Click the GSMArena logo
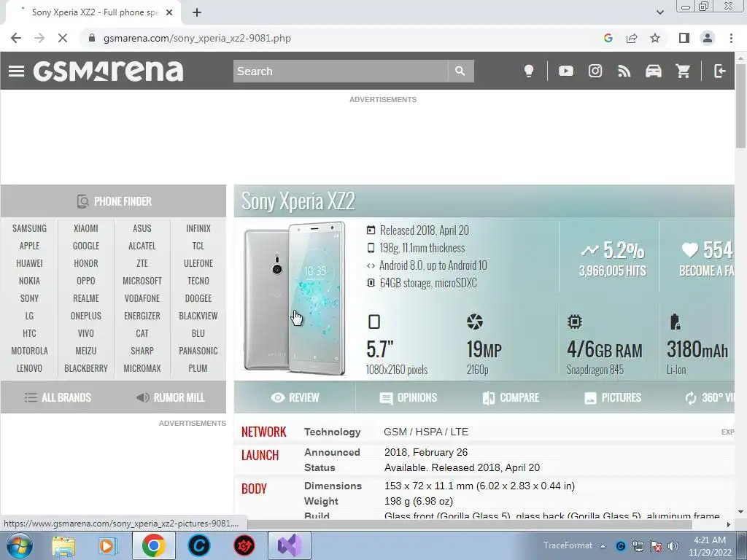This screenshot has width=747, height=560. click(108, 71)
